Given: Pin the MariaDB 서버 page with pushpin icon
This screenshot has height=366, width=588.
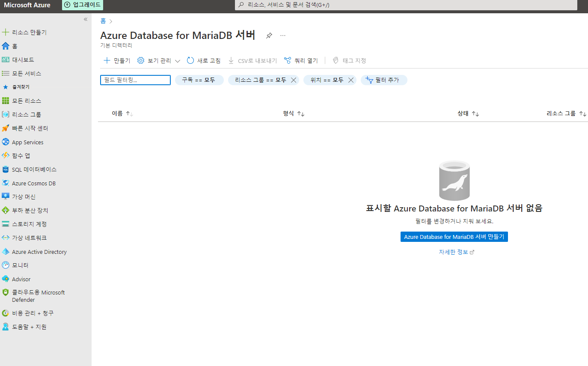Looking at the screenshot, I should pyautogui.click(x=269, y=36).
